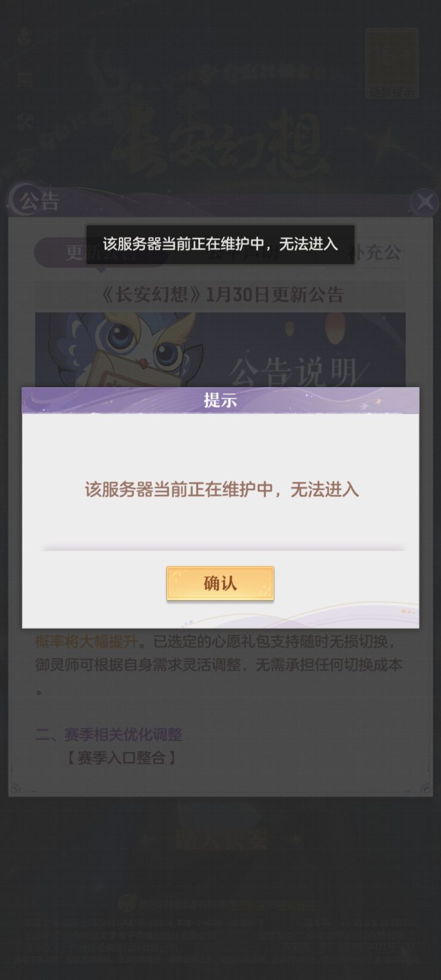This screenshot has width=441, height=980.
Task: Click the 公告说明 caption on banner
Action: [293, 371]
